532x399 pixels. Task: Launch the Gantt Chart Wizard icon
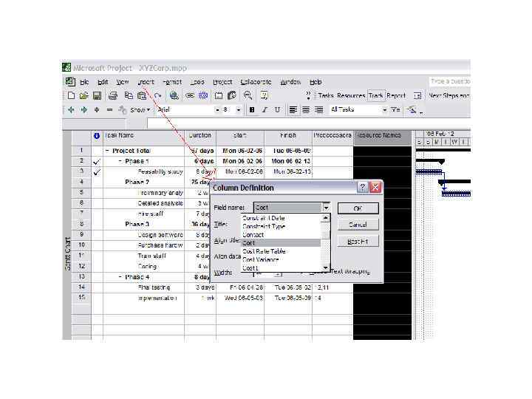coord(412,109)
